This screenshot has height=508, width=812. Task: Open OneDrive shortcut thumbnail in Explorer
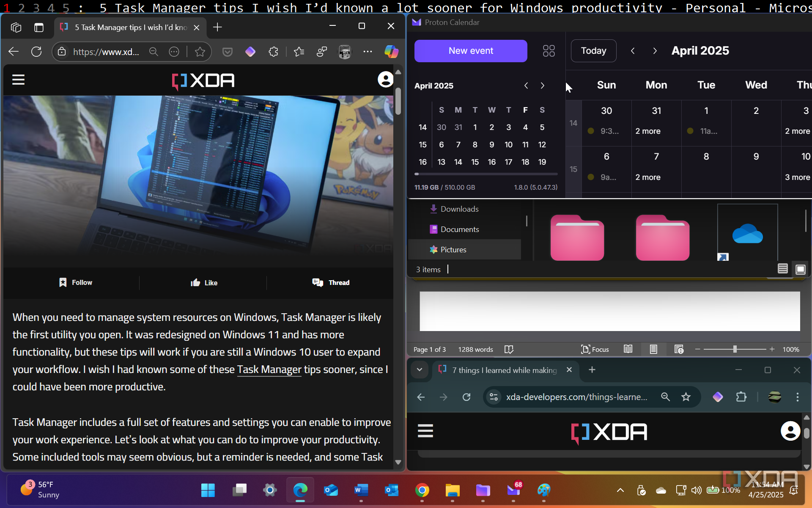[747, 232]
